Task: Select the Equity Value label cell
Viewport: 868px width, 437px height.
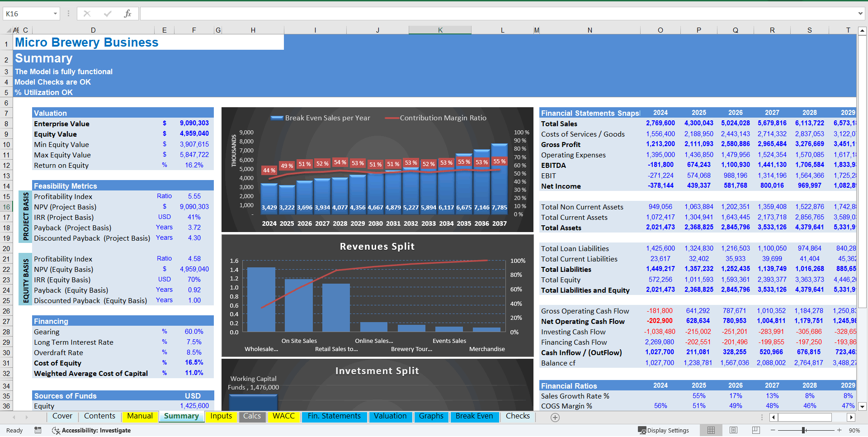Action: (x=55, y=134)
